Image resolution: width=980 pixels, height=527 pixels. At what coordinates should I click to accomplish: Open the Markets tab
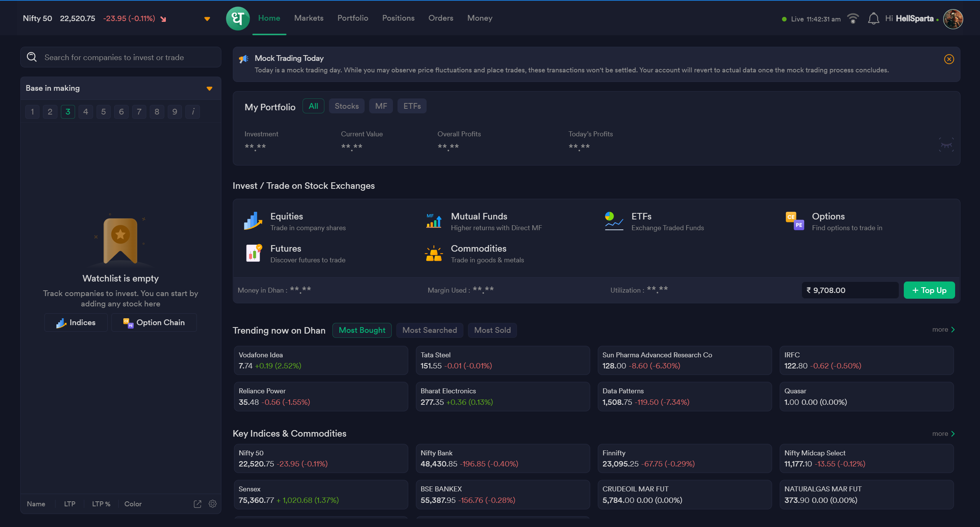[x=309, y=18]
